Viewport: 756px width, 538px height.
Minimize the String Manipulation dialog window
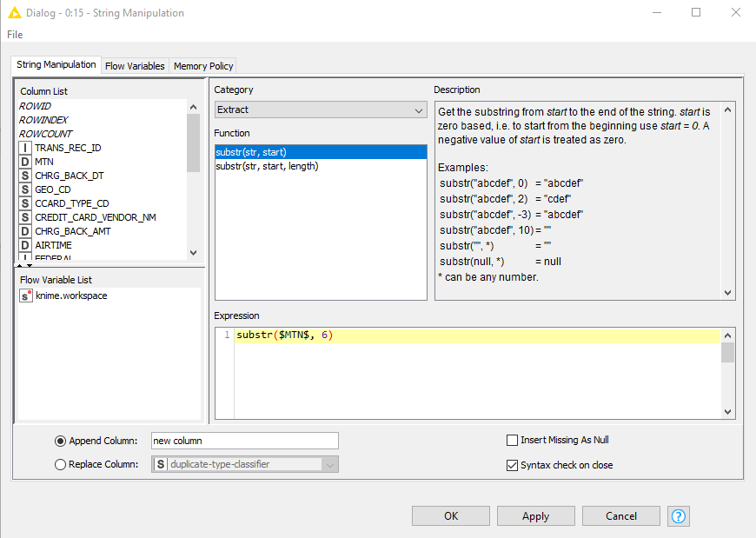[657, 12]
